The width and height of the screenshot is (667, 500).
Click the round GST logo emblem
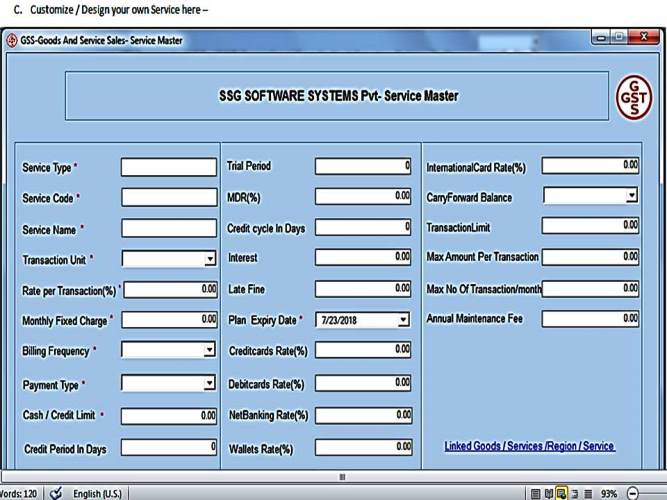[x=634, y=97]
